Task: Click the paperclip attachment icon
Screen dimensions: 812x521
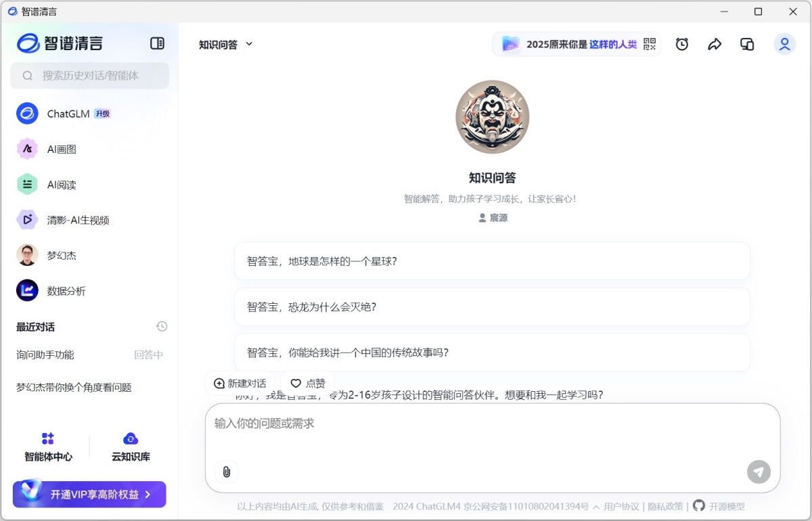Action: pyautogui.click(x=227, y=472)
